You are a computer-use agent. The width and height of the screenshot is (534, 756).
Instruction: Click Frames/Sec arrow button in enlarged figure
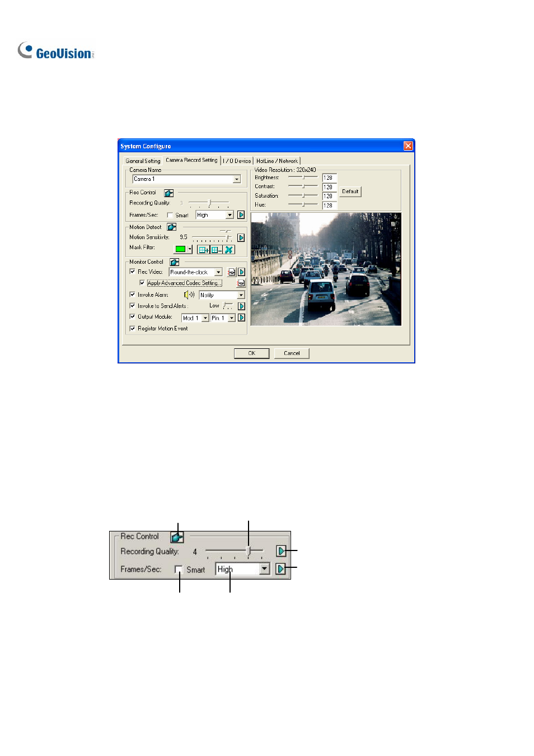click(x=281, y=569)
